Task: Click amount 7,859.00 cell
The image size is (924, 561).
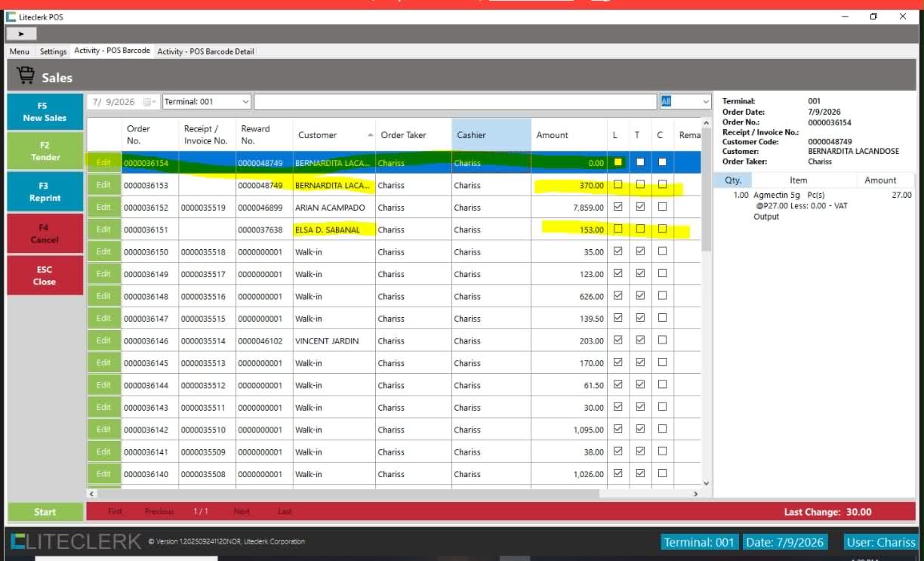Action: 569,207
